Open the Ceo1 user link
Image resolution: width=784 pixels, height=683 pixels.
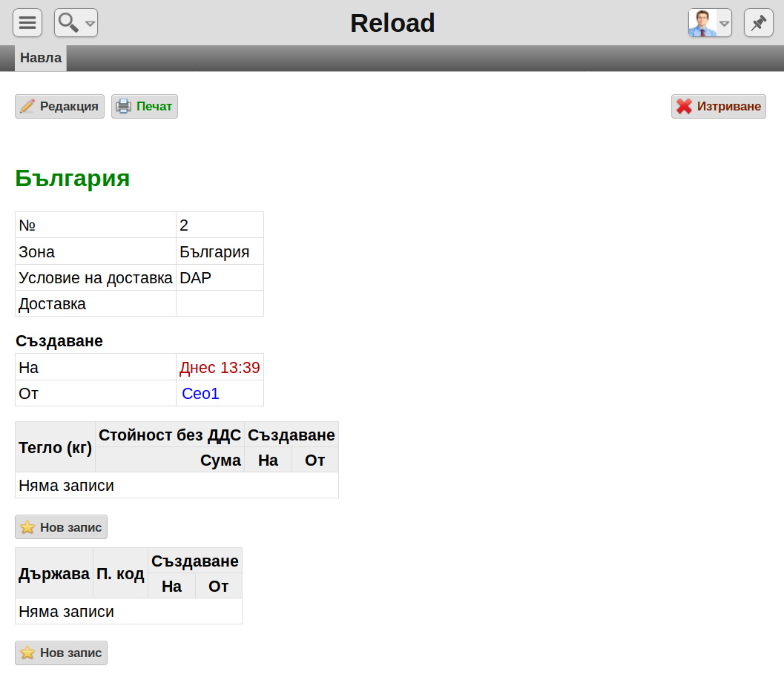point(200,394)
